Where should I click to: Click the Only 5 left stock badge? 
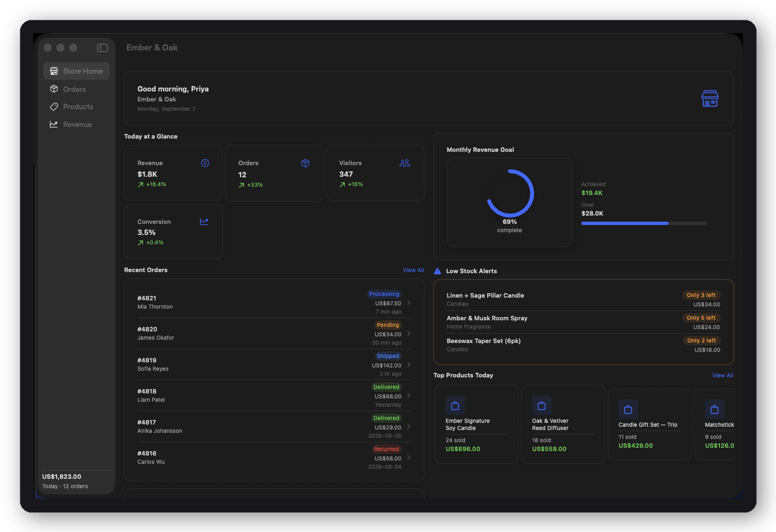point(701,318)
